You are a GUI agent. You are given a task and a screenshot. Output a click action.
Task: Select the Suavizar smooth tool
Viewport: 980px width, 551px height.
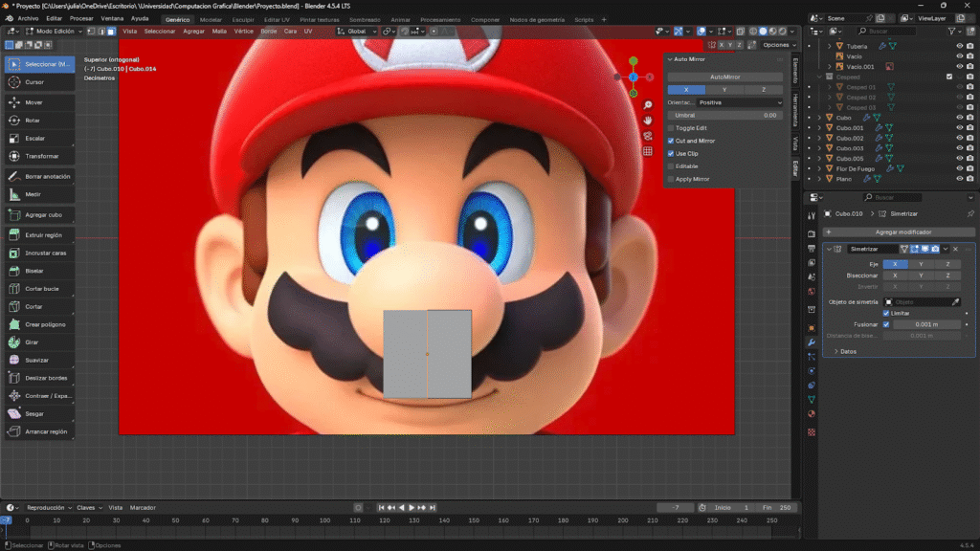[x=39, y=360]
